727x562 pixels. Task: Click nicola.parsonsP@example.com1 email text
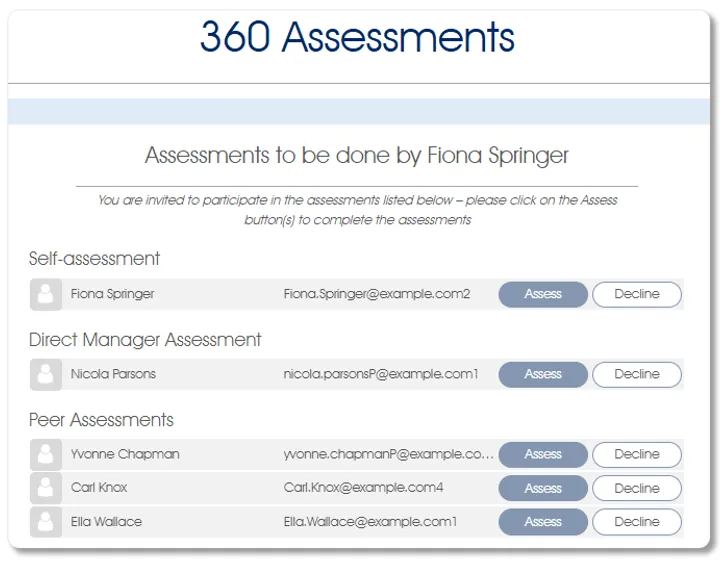(381, 374)
